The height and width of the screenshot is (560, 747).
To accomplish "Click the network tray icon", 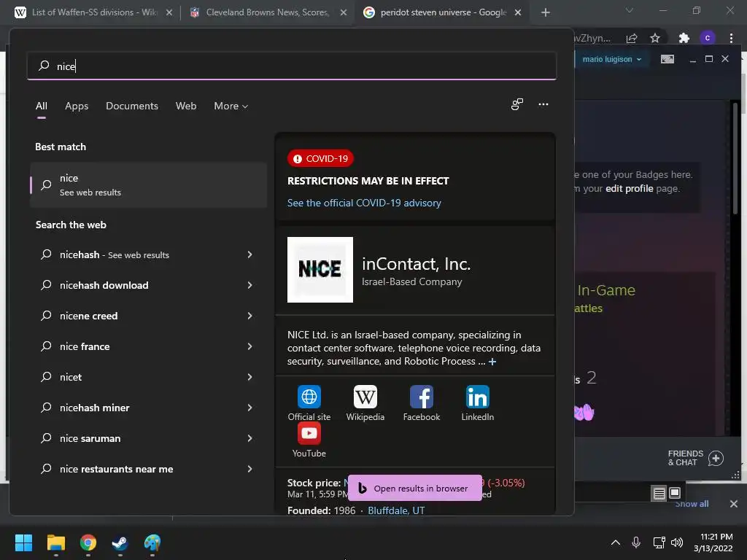I will click(x=659, y=542).
